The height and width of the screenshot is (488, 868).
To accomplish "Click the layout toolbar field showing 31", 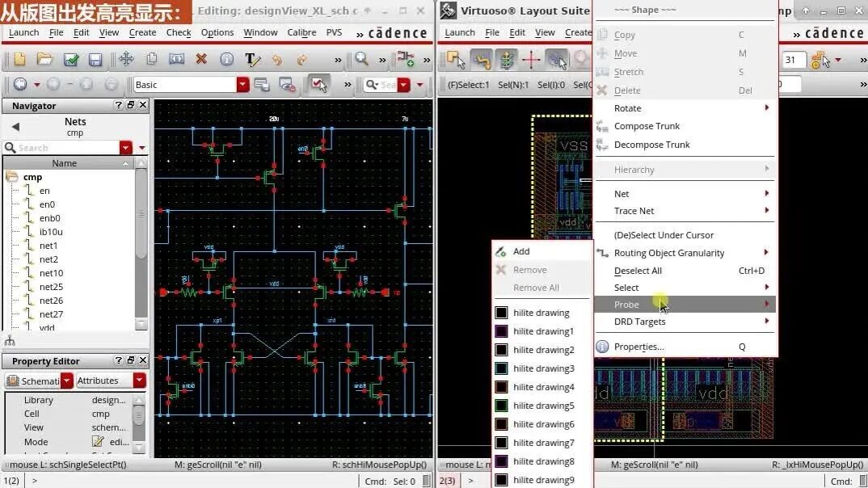I will [794, 60].
